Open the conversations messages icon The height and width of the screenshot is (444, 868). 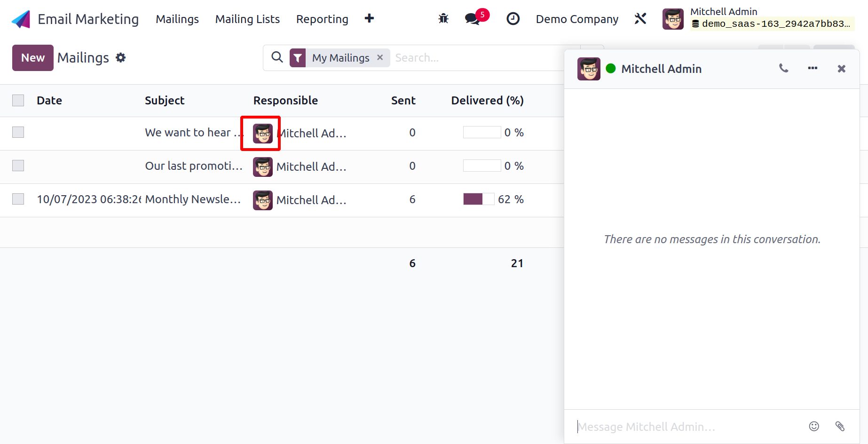pyautogui.click(x=472, y=19)
